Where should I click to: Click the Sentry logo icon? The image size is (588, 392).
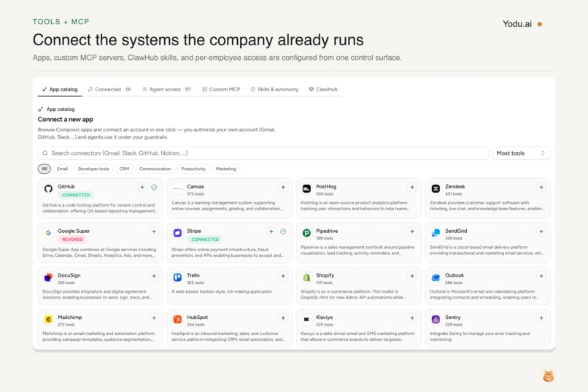[x=436, y=319]
